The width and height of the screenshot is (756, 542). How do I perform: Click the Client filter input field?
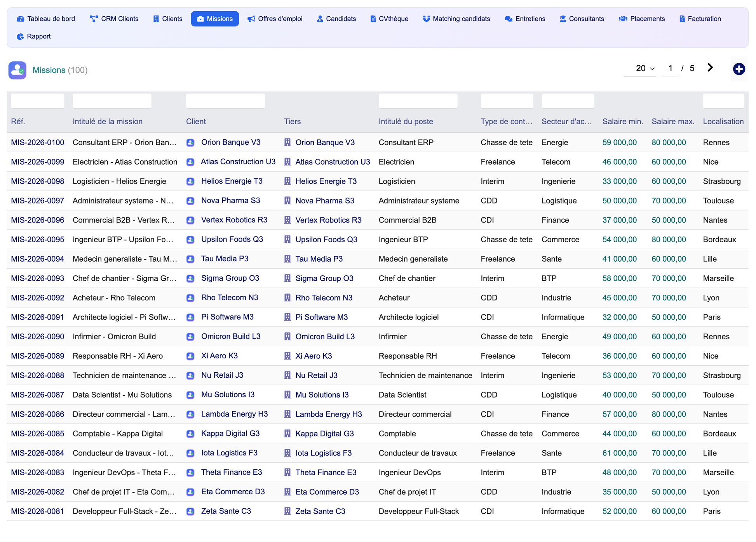click(x=225, y=101)
